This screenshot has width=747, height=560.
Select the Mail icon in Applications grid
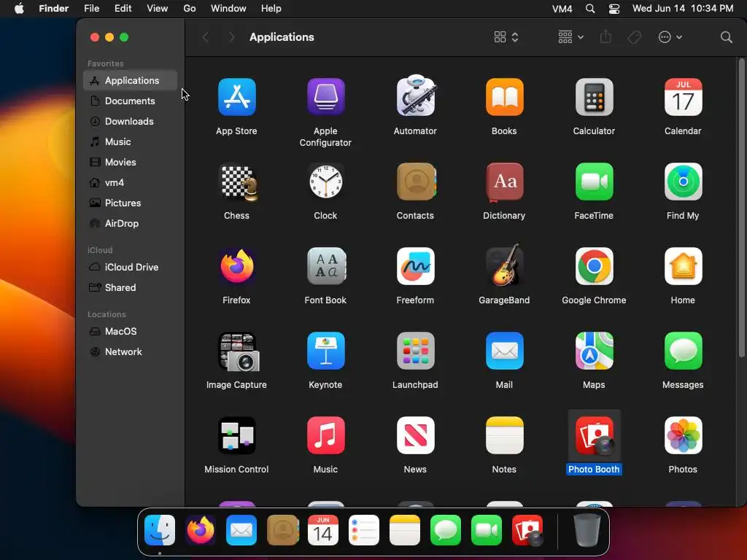[x=505, y=351]
